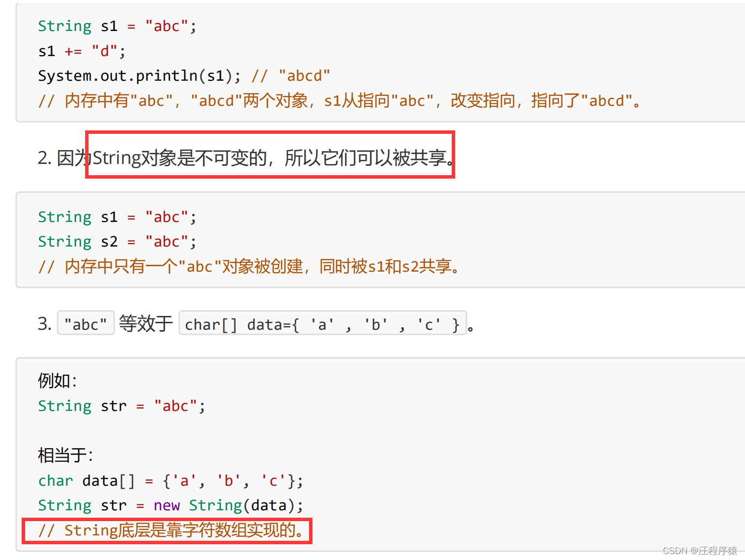Click the 相当于: label
This screenshot has width=745, height=560.
[65, 455]
